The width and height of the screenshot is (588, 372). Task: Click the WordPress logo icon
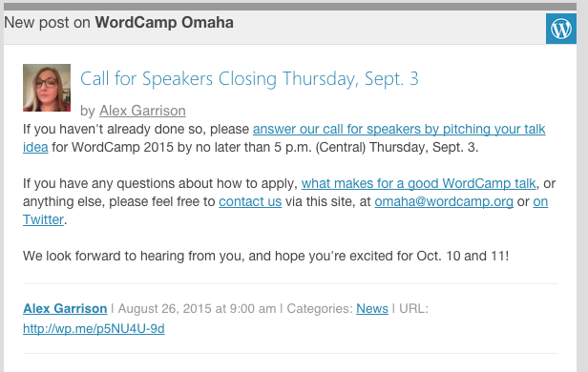561,29
